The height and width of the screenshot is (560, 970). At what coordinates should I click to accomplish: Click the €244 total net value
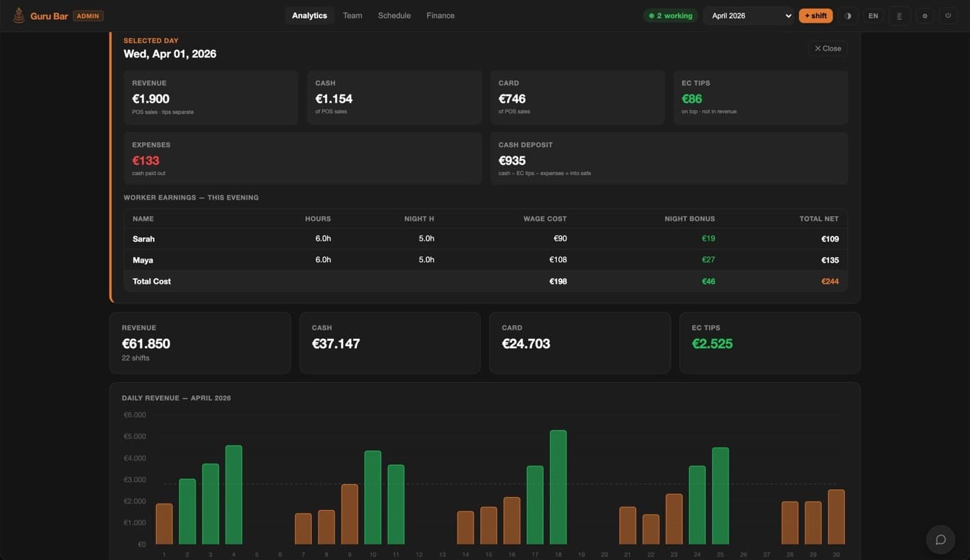[x=830, y=282]
